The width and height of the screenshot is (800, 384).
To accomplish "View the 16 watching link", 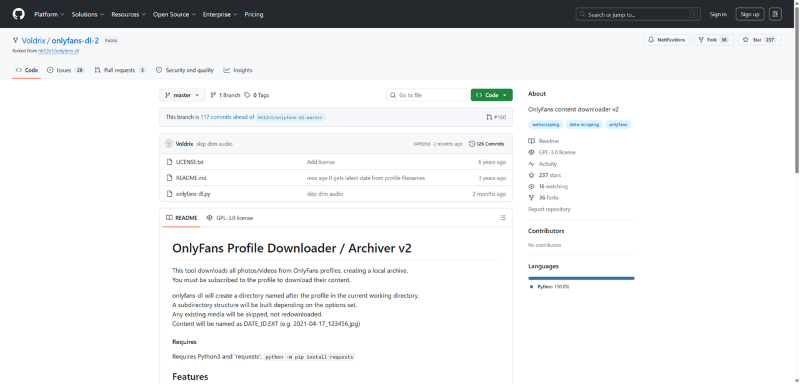I will (x=548, y=186).
